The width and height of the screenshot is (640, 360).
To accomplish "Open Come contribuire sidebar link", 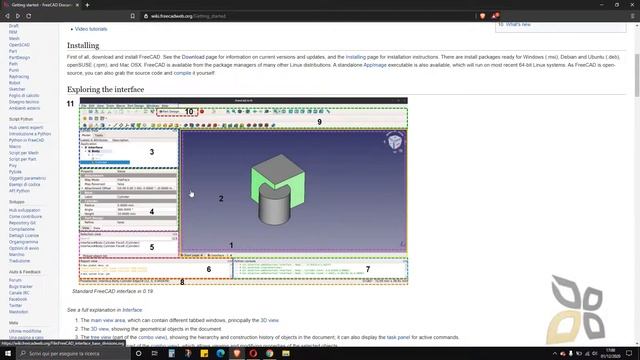I will click(25, 217).
